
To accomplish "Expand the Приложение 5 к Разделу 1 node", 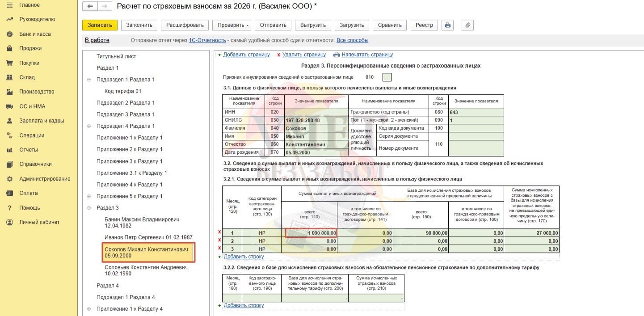I will pos(88,196).
